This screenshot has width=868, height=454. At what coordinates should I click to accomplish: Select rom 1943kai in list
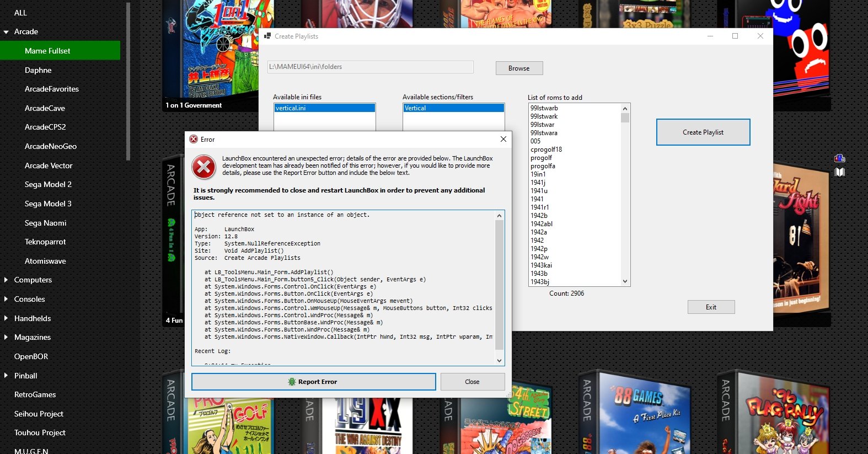[541, 265]
